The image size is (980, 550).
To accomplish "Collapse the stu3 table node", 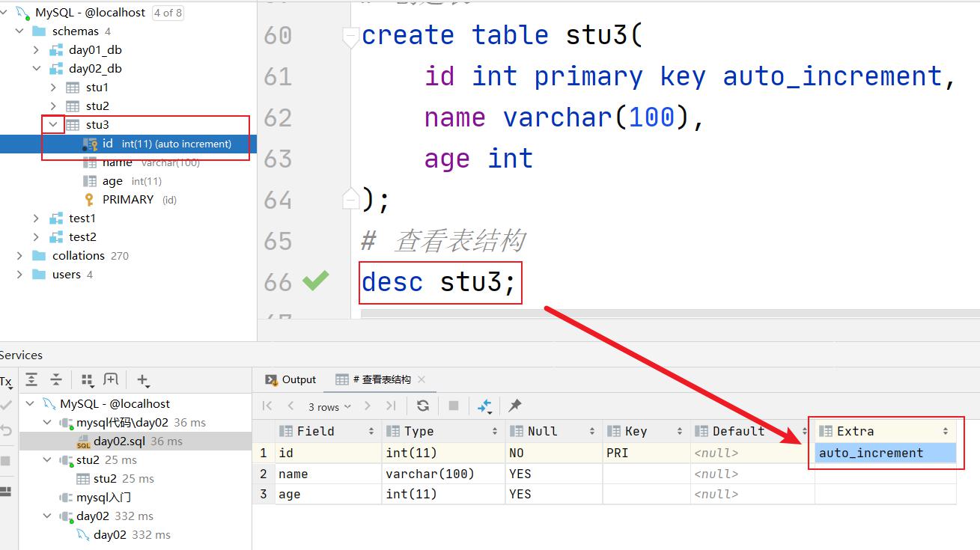I will tap(53, 125).
